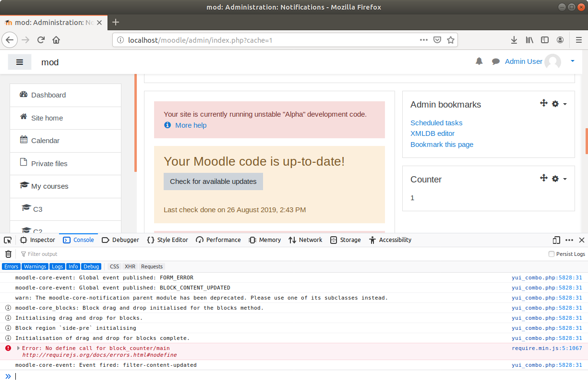Screen dimensions: 588x386
Task: Open the XMLDB editor bookmark link
Action: point(432,133)
